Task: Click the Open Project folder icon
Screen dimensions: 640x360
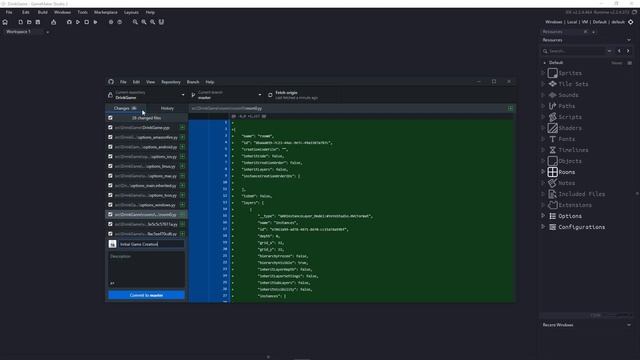Action: click(x=29, y=22)
